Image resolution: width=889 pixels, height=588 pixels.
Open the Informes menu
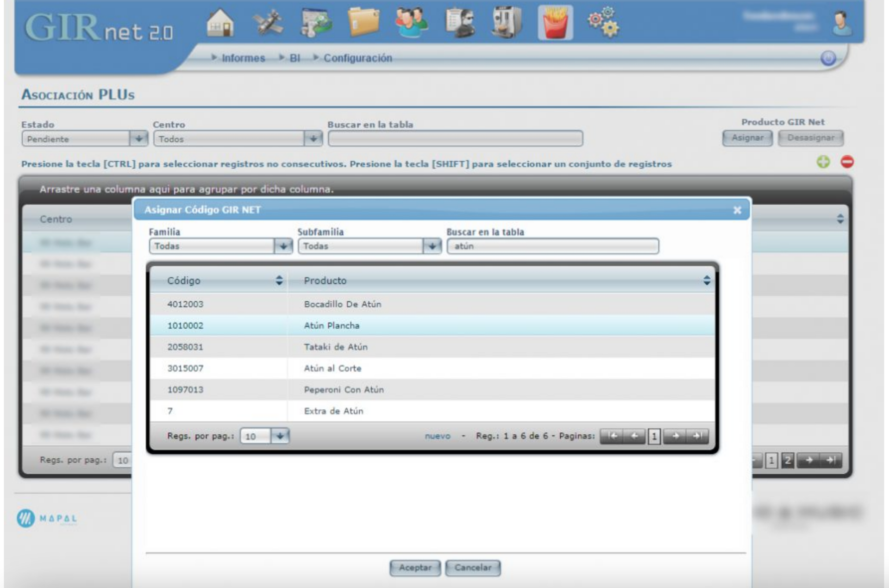[243, 58]
